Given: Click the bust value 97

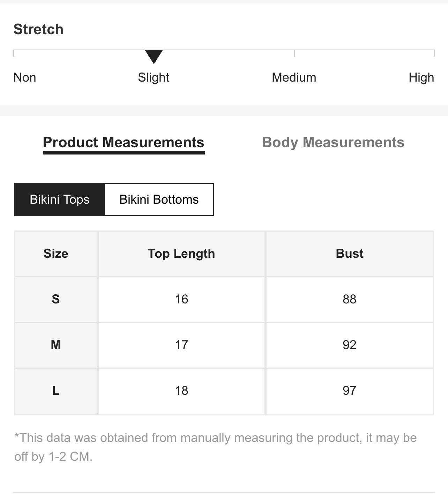Looking at the screenshot, I should (350, 391).
